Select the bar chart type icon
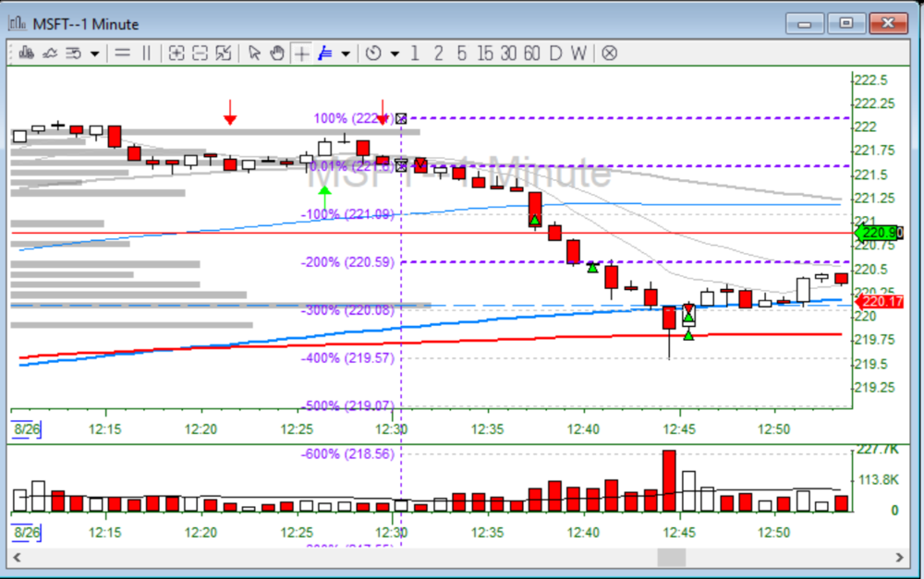 (26, 53)
